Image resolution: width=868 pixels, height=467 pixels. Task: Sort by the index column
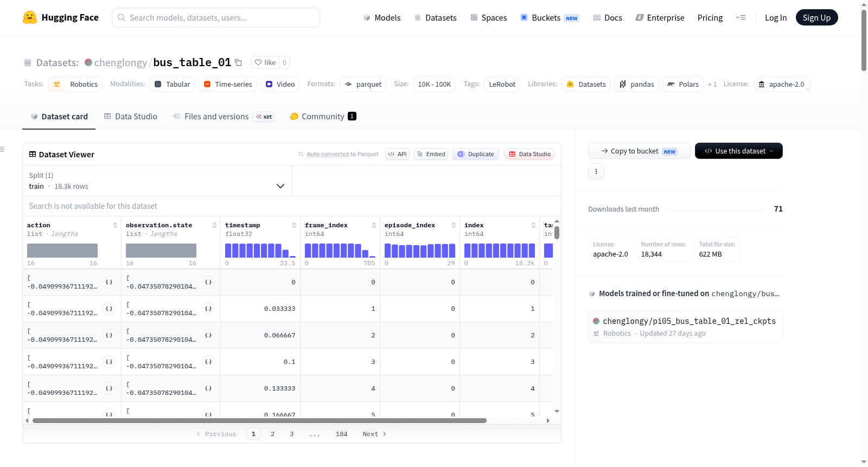tap(533, 225)
